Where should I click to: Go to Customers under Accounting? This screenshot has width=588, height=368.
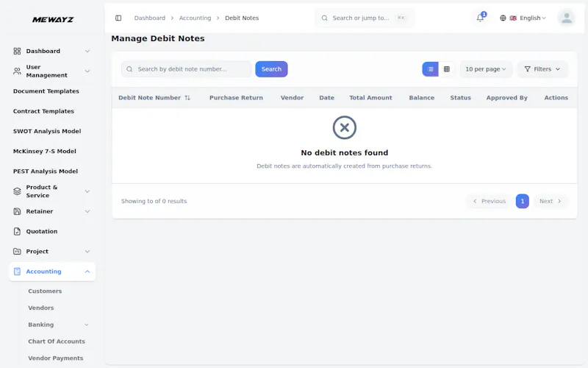[45, 291]
